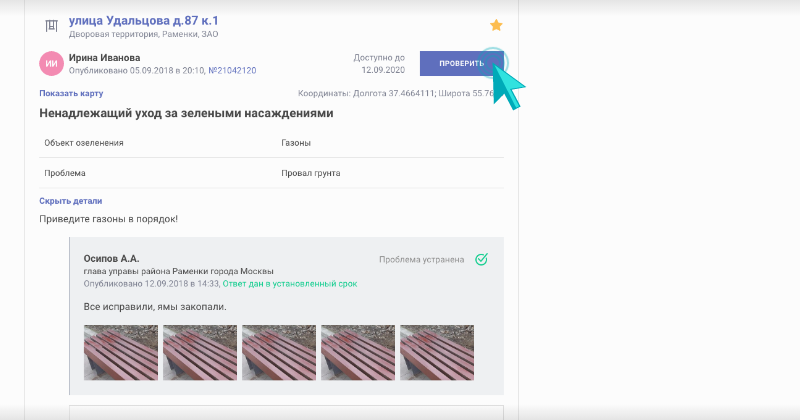
Task: Open message number №21042120 link
Action: [x=231, y=71]
